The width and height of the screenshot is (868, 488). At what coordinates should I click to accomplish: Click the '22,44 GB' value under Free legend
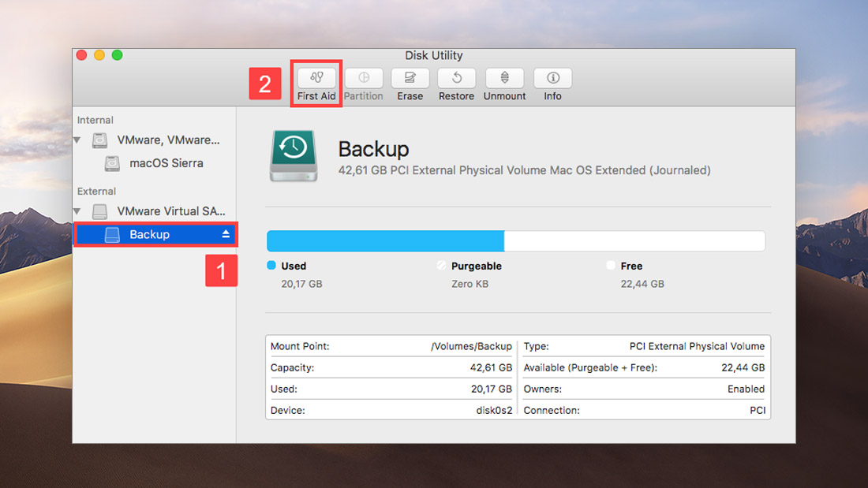pos(642,284)
